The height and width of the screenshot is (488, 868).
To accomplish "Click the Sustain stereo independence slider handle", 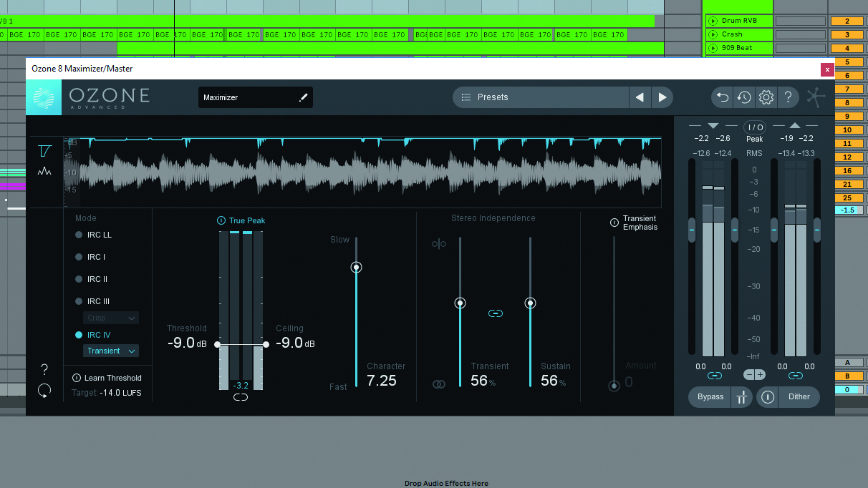I will point(530,303).
